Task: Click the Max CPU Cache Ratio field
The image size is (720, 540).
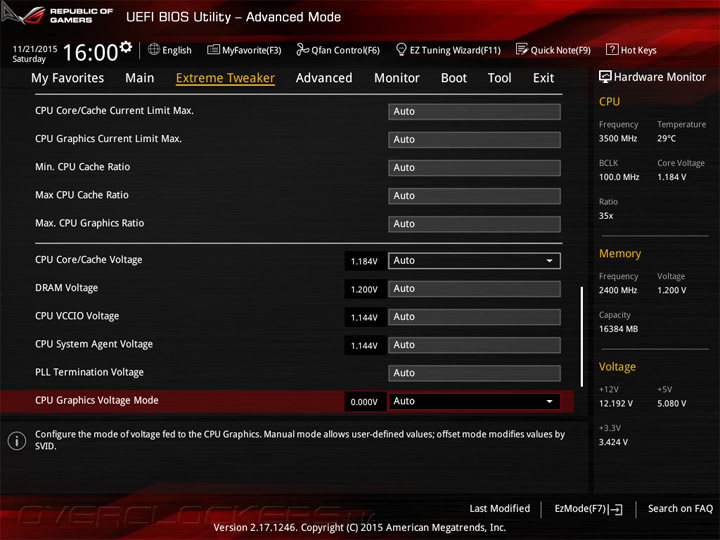Action: [x=474, y=196]
